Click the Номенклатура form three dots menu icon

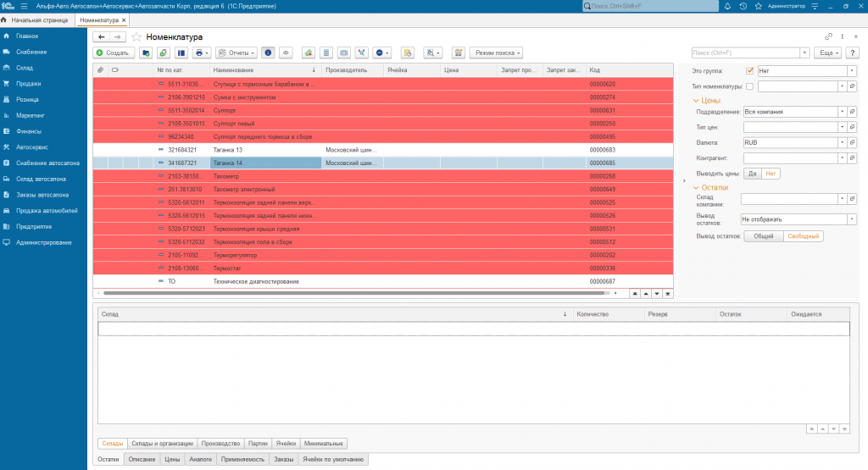[x=842, y=36]
